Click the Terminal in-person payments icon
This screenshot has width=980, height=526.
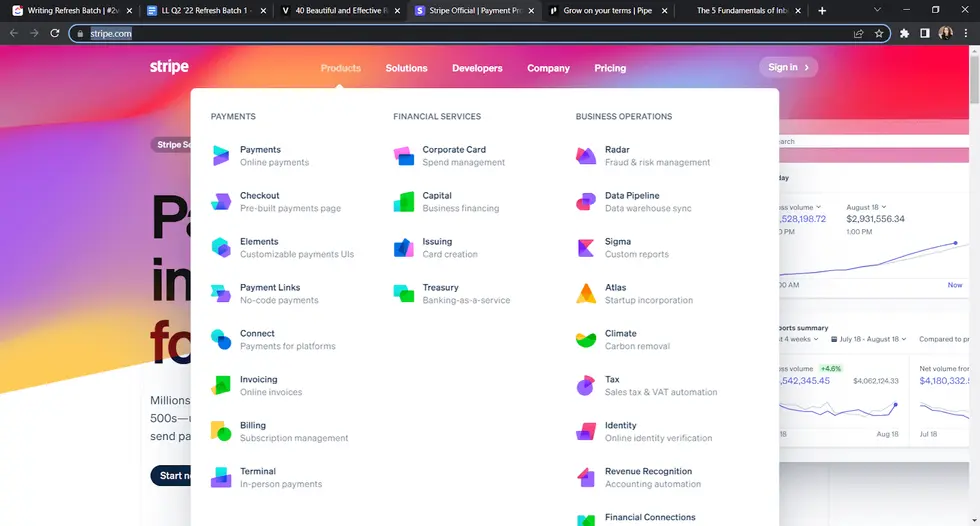pyautogui.click(x=221, y=477)
